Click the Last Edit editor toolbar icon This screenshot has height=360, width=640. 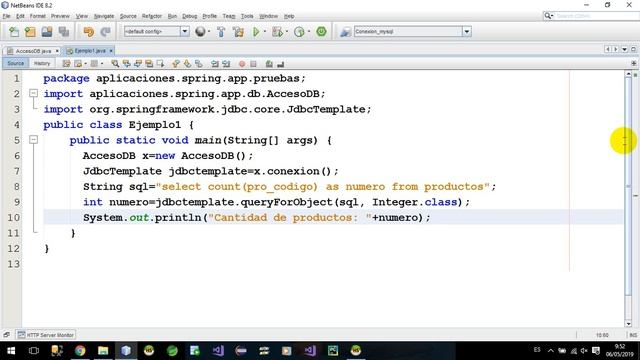pos(67,64)
